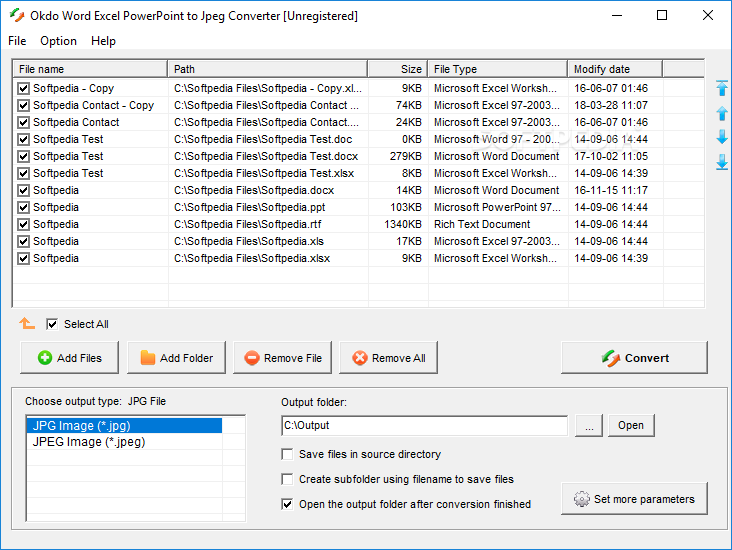The height and width of the screenshot is (550, 732).
Task: Start conversion with the Convert button
Action: [x=634, y=358]
